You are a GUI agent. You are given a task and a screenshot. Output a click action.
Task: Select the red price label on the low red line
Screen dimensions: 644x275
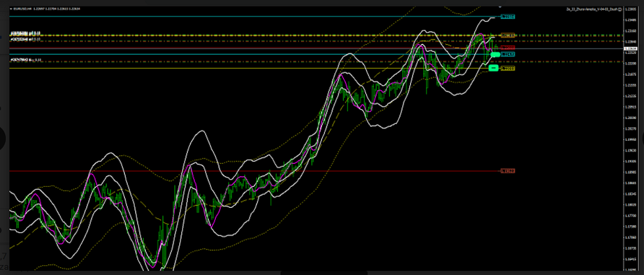coord(507,170)
